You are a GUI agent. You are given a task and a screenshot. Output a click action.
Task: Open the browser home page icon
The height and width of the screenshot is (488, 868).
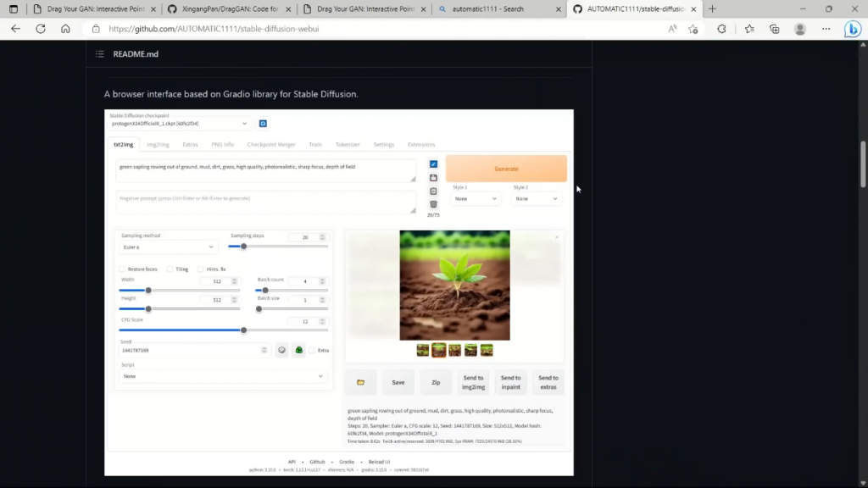pos(65,29)
